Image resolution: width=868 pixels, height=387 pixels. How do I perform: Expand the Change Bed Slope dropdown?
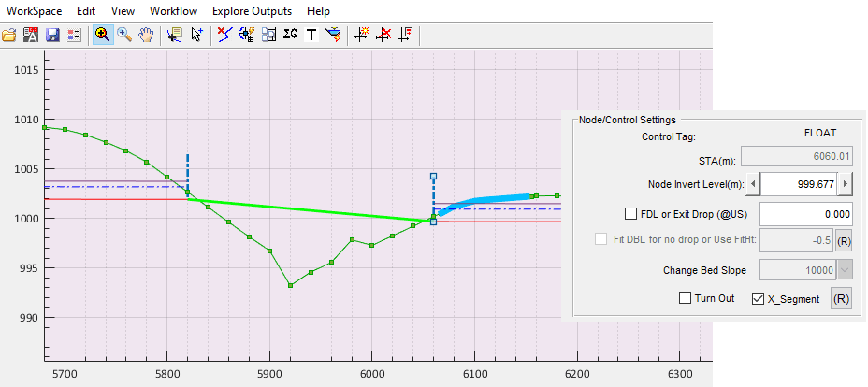(846, 270)
